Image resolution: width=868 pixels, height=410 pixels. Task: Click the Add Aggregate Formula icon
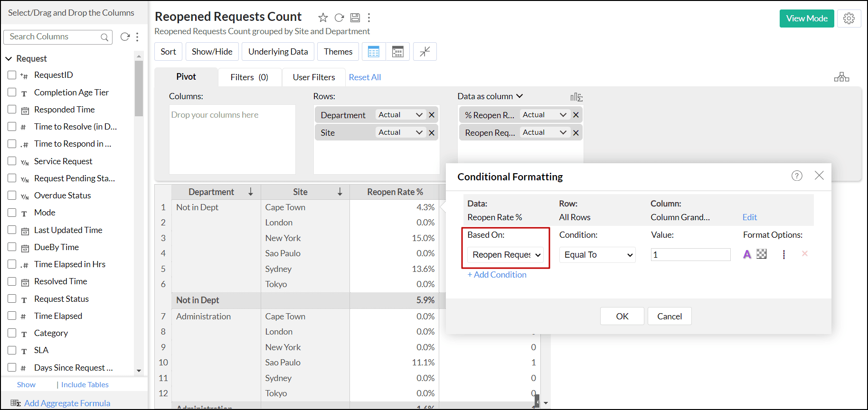15,403
